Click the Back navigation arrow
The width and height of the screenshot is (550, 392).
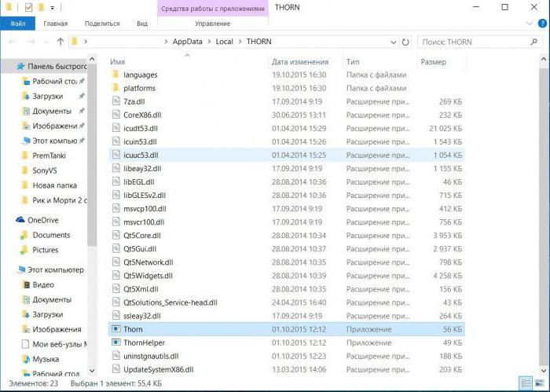[13, 42]
